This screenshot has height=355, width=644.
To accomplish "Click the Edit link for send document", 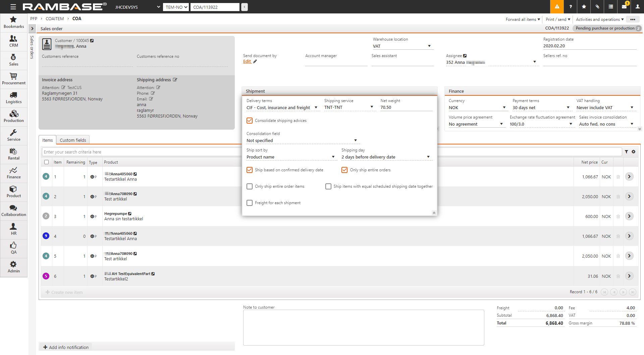I will (247, 61).
